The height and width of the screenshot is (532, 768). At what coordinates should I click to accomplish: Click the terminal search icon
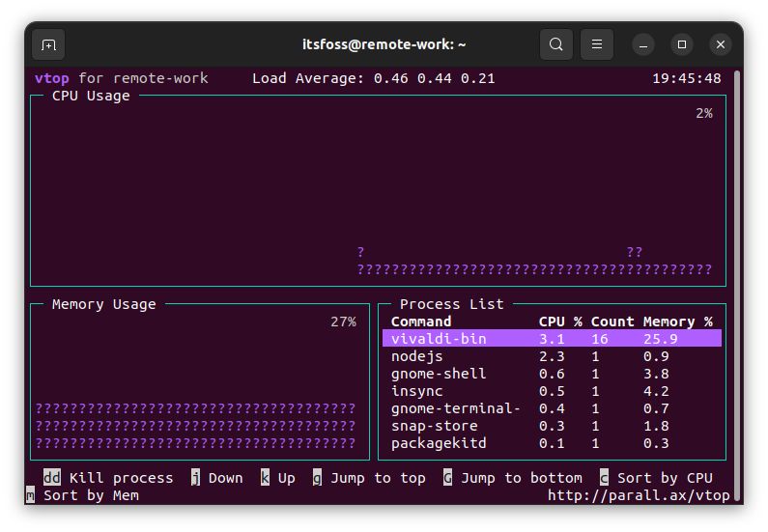coord(555,44)
